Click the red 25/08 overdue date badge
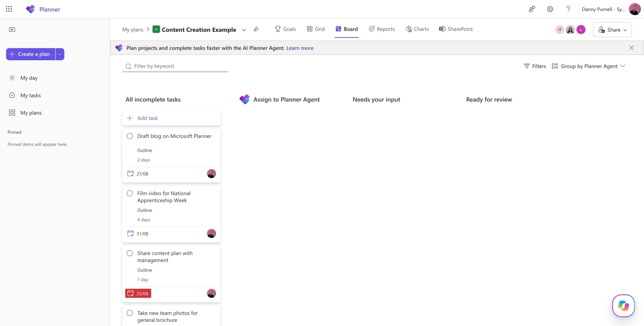This screenshot has width=644, height=326. [x=138, y=293]
